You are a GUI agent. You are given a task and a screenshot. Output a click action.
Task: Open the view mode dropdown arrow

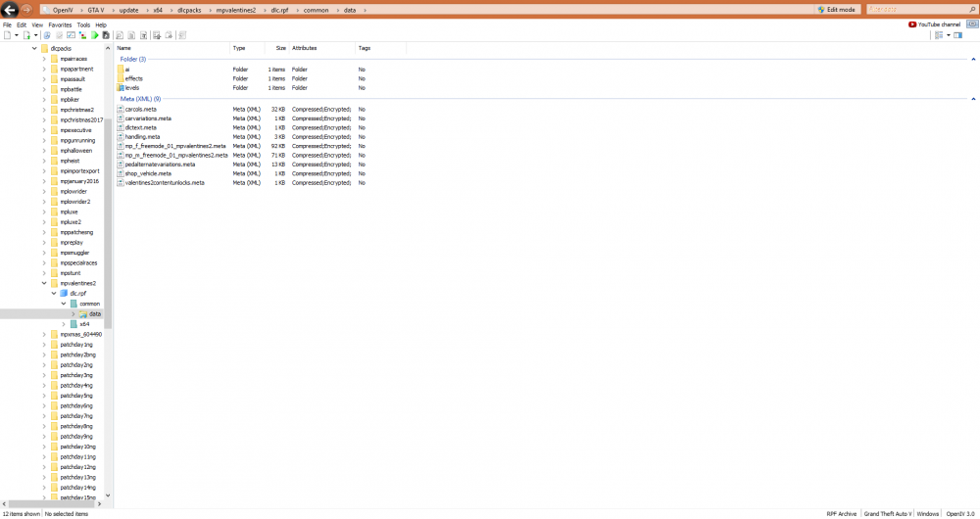(948, 35)
